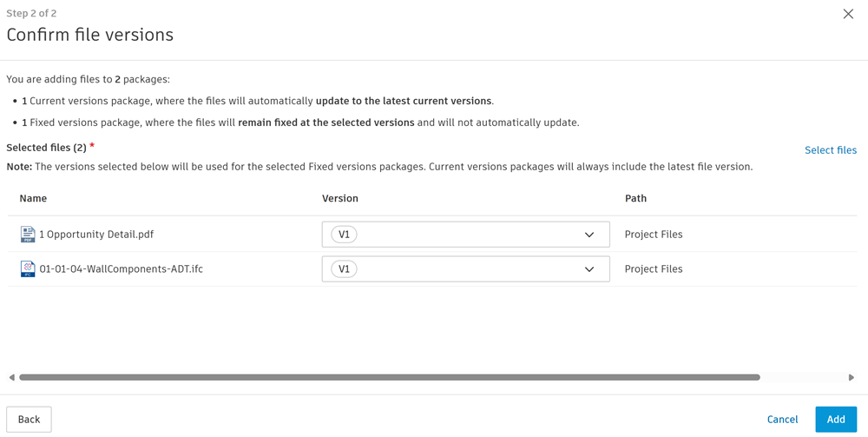This screenshot has height=437, width=868.
Task: Click the PDF file icon for Opportunity Detail
Action: pyautogui.click(x=28, y=234)
